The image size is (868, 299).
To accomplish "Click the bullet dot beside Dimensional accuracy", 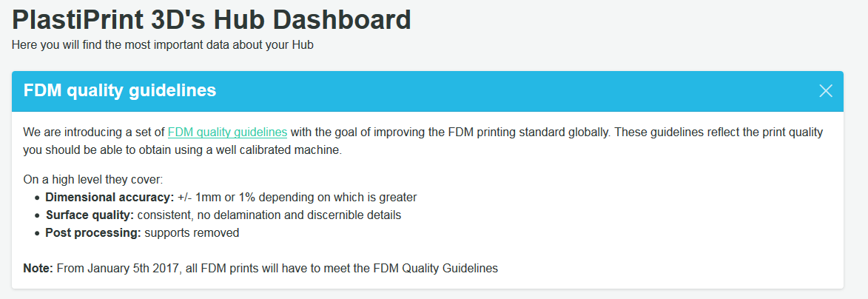I will (38, 198).
